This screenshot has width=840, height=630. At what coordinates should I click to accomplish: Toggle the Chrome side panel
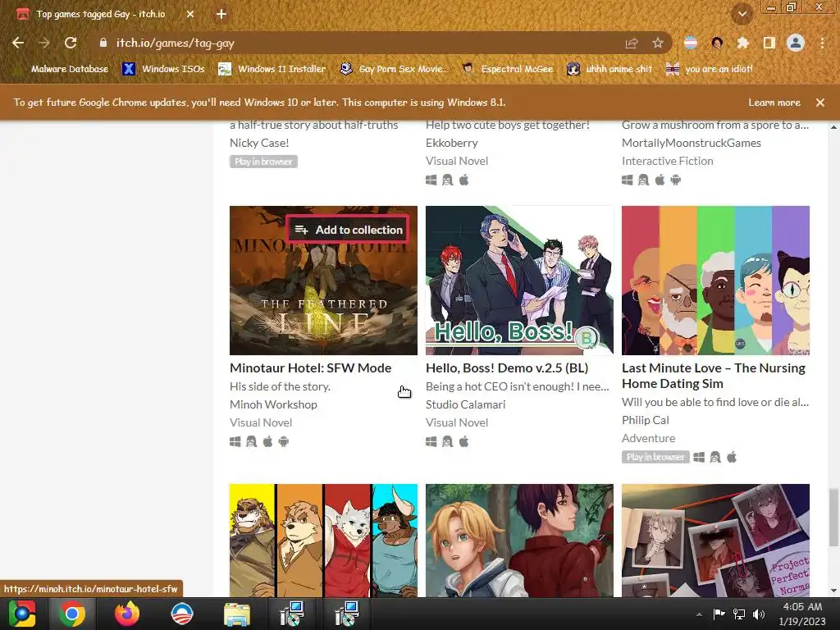769,43
